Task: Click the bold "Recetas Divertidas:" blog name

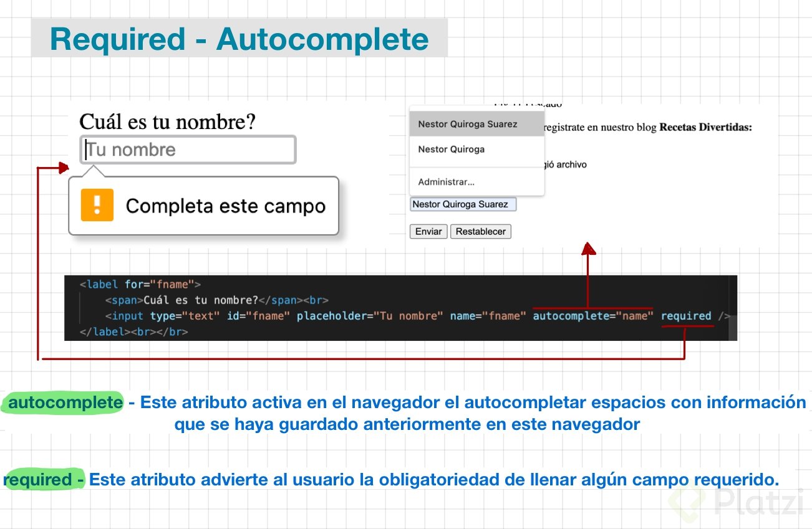Action: coord(706,128)
